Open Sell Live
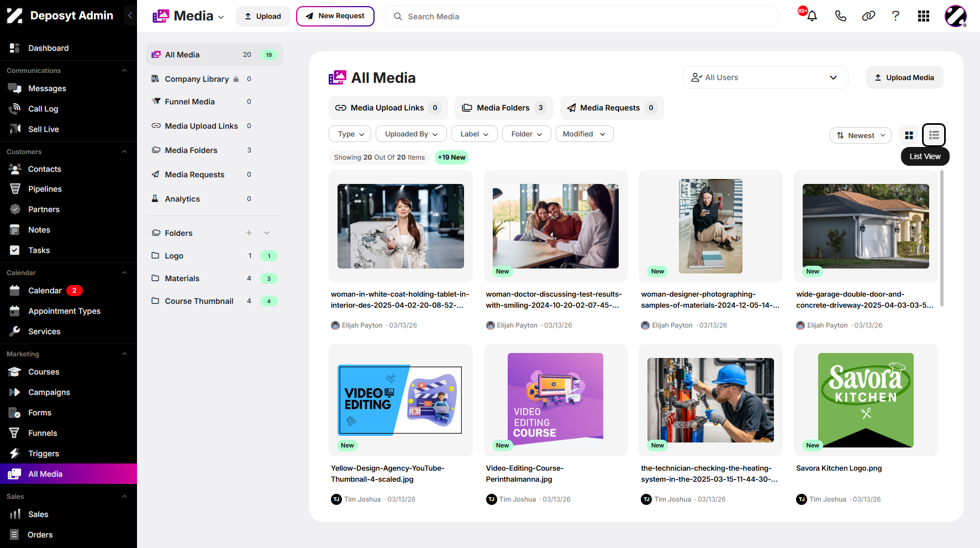This screenshot has width=980, height=548. (x=69, y=129)
